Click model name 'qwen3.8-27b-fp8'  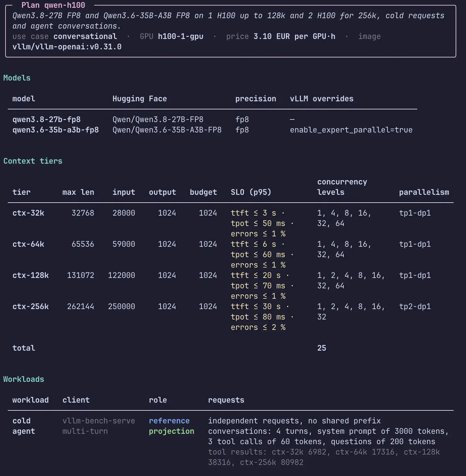pyautogui.click(x=46, y=119)
